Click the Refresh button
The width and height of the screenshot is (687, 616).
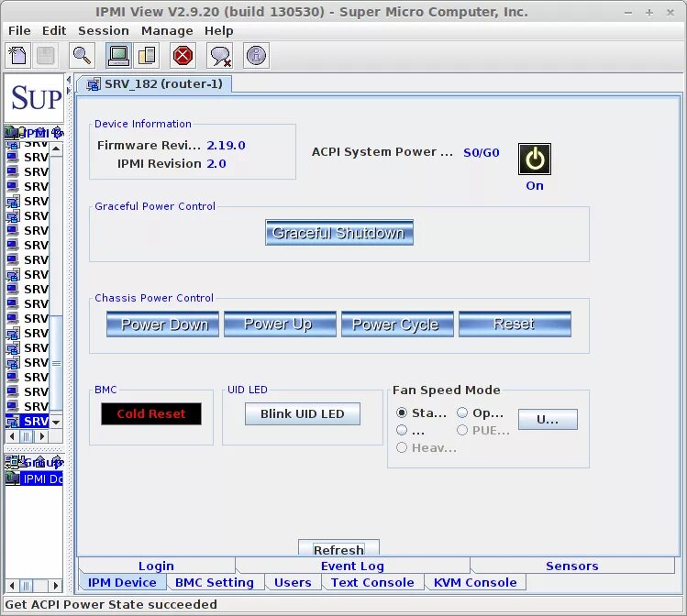point(338,549)
